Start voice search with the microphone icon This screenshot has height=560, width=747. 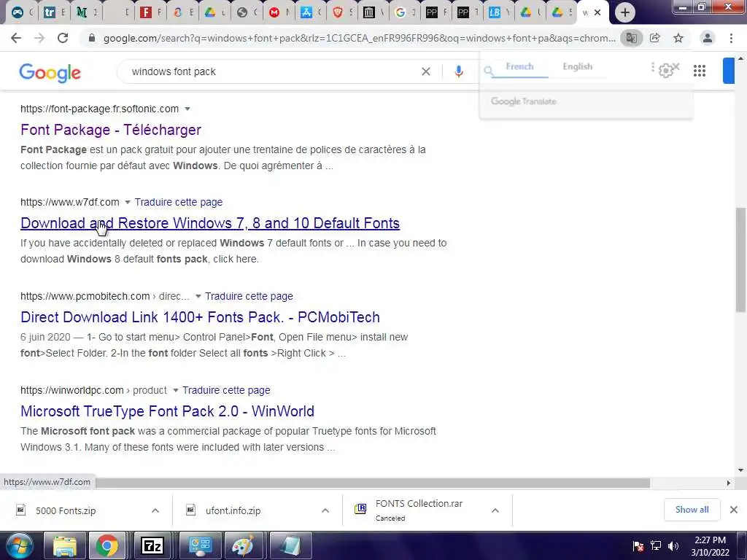coord(458,71)
